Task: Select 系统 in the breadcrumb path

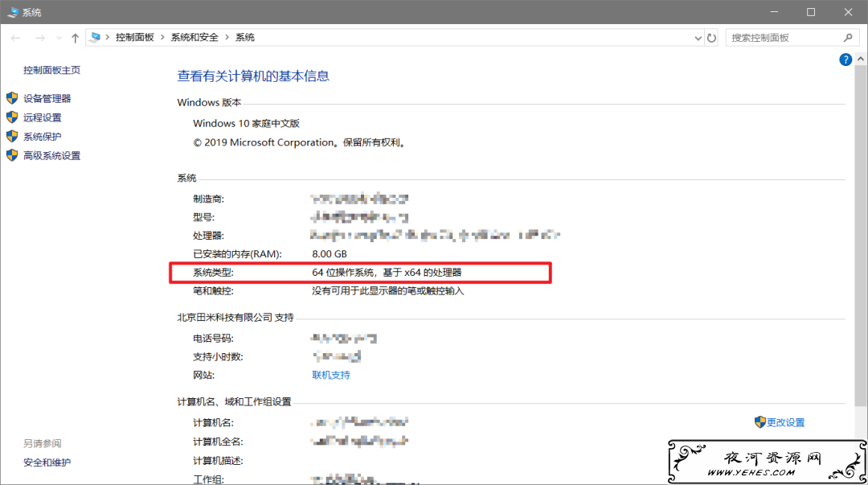Action: [x=244, y=37]
